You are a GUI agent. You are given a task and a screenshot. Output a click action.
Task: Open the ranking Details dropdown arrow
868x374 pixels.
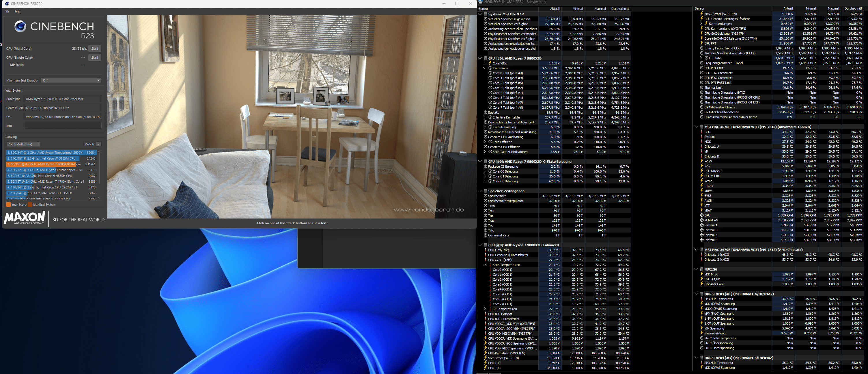[x=99, y=144]
